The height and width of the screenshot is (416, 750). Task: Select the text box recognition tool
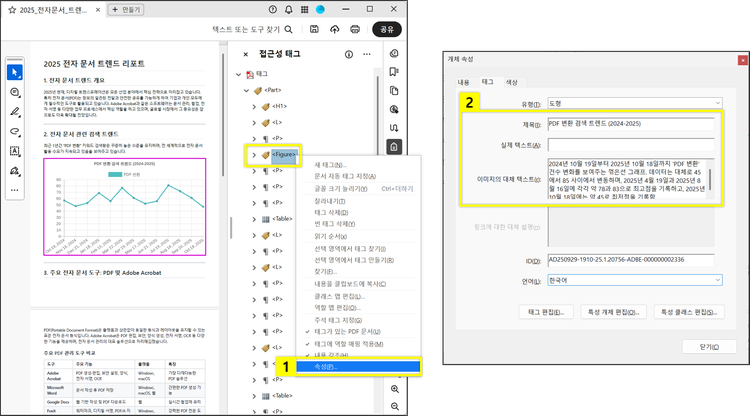15,151
